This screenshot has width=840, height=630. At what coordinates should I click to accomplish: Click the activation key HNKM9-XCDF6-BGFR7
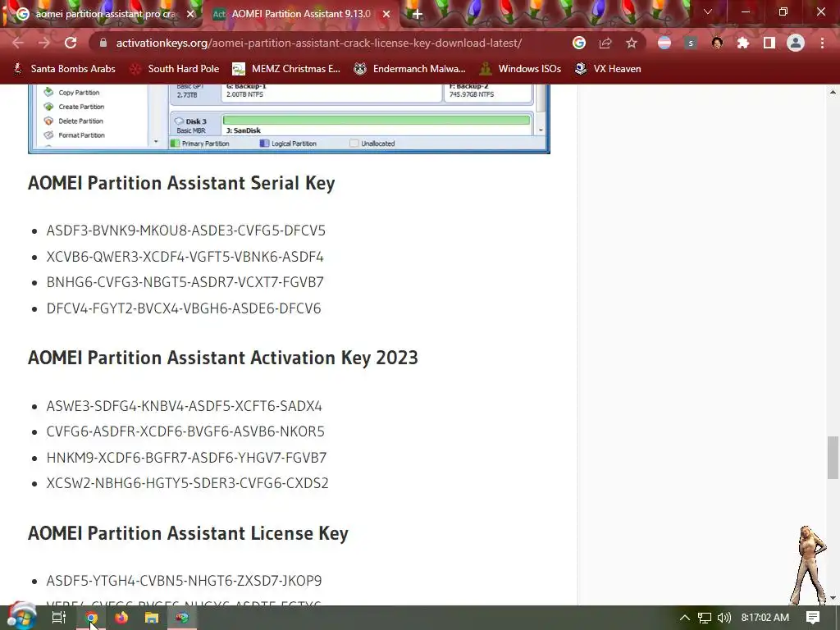[186, 458]
